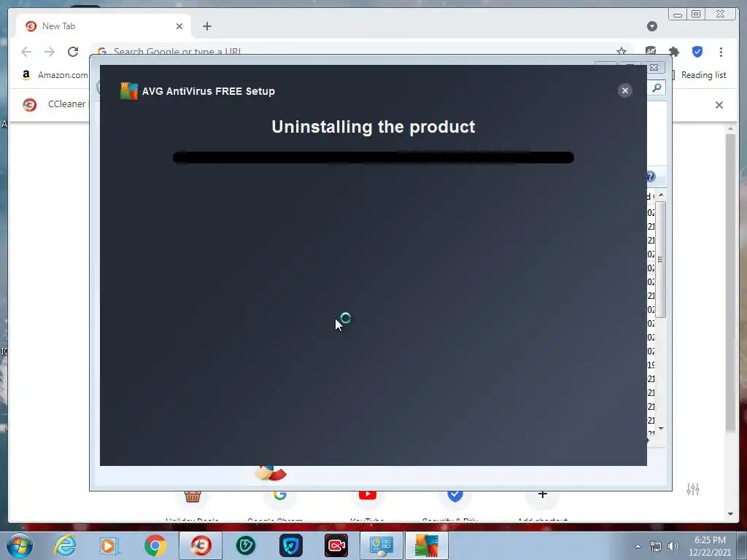
Task: Open Chrome profile dropdown arrow in title bar
Action: (652, 26)
